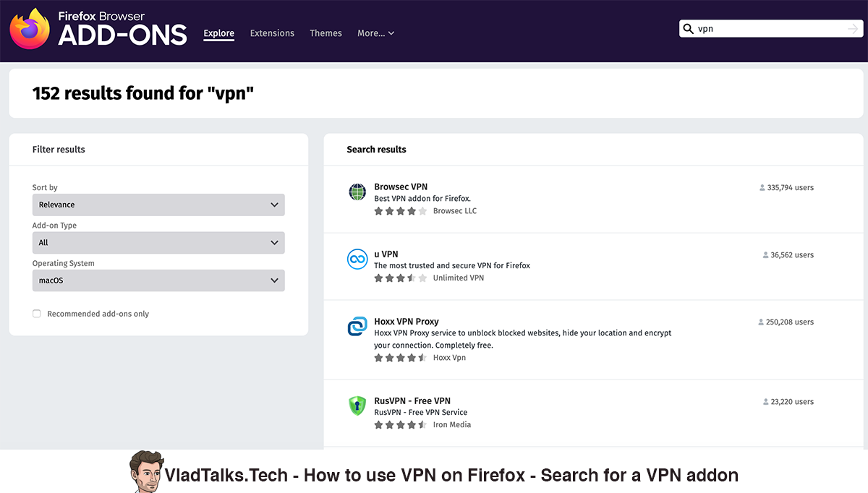Click the '152 results found' heading
The height and width of the screenshot is (493, 868).
point(143,93)
